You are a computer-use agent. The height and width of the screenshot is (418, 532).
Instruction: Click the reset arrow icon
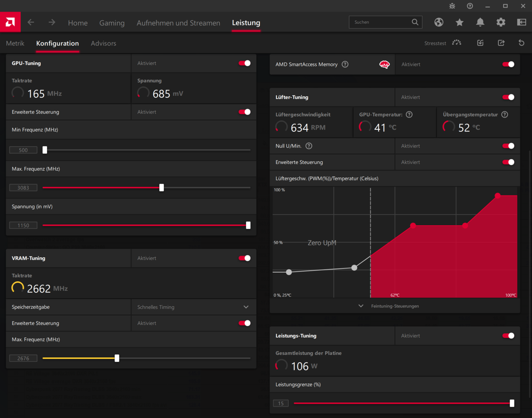pyautogui.click(x=522, y=43)
